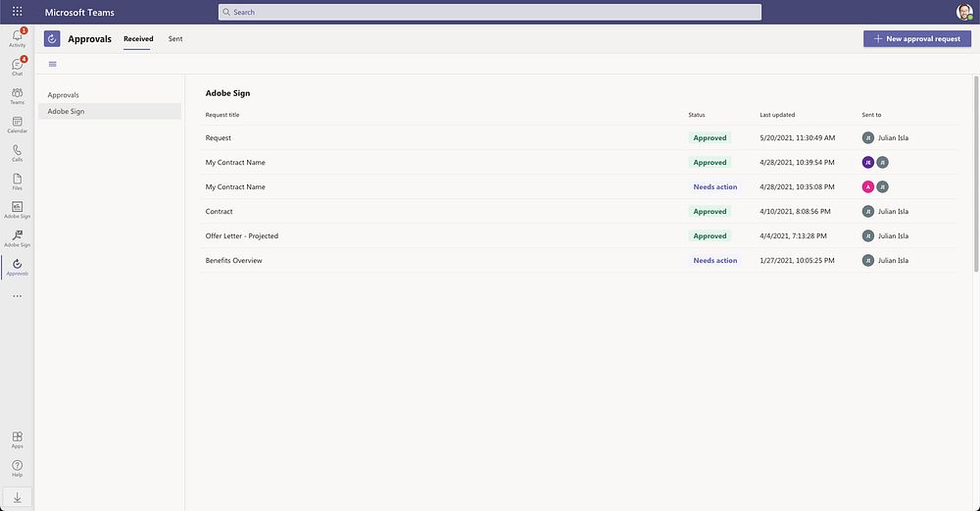Viewport: 980px width, 511px height.
Task: Open the 'Contract' request
Action: pos(579,212)
